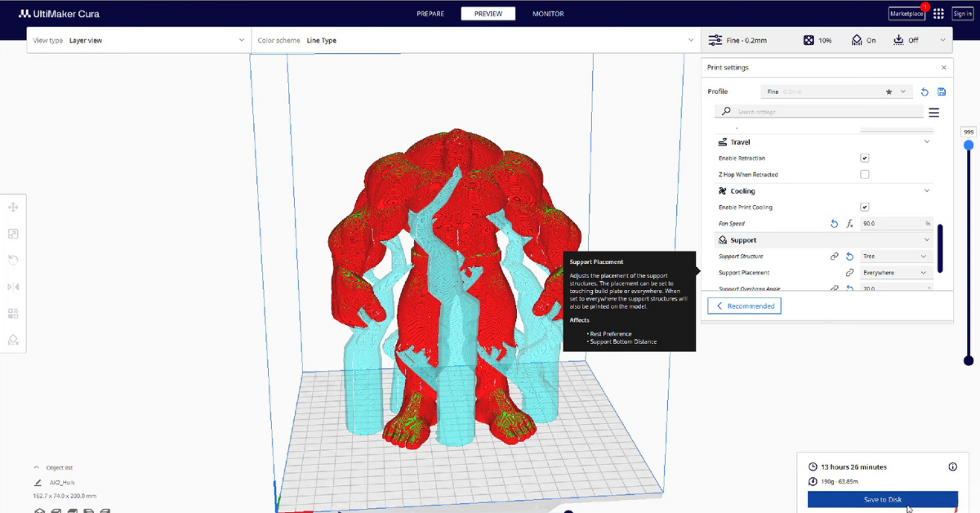Open the Per-model settings tool
This screenshot has height=513, width=980.
click(x=13, y=313)
